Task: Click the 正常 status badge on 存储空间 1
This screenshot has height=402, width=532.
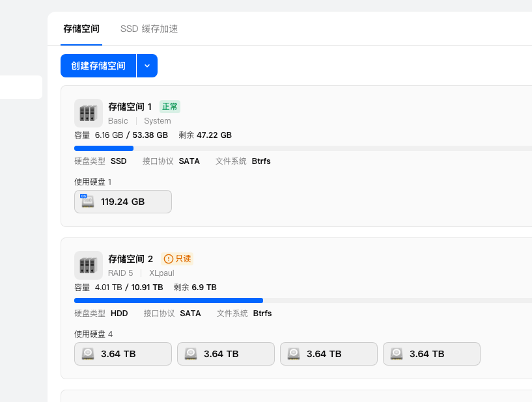Action: point(169,107)
